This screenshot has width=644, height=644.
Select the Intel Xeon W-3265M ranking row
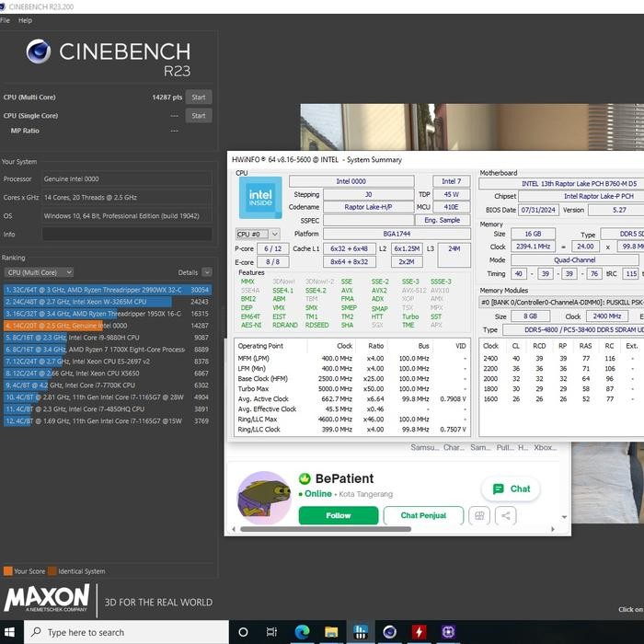(x=108, y=302)
